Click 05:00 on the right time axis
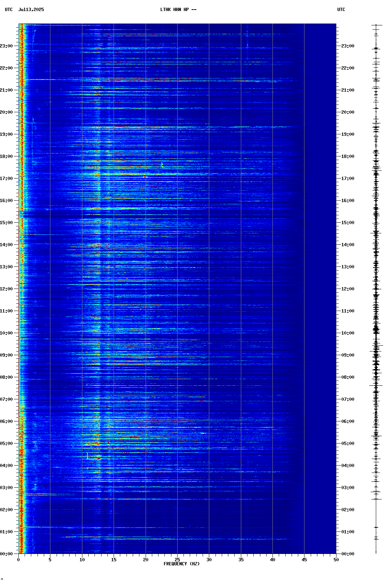 tap(348, 444)
